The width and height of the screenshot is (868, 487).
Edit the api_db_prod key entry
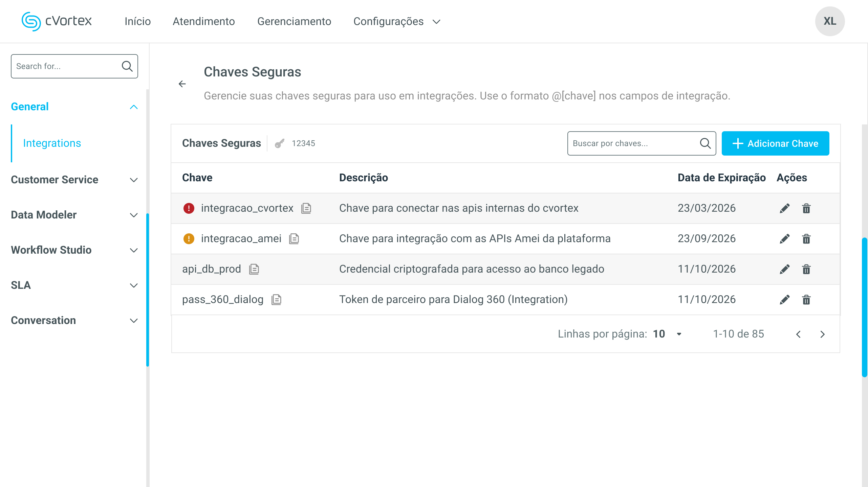tap(784, 269)
